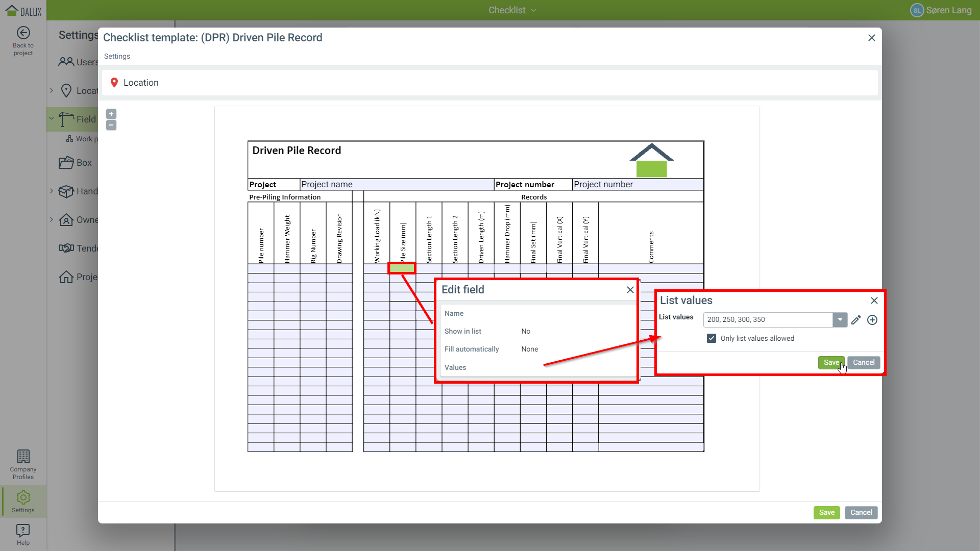Click the 200, 250, 300, 350 values field
This screenshot has height=551, width=980.
tap(767, 320)
